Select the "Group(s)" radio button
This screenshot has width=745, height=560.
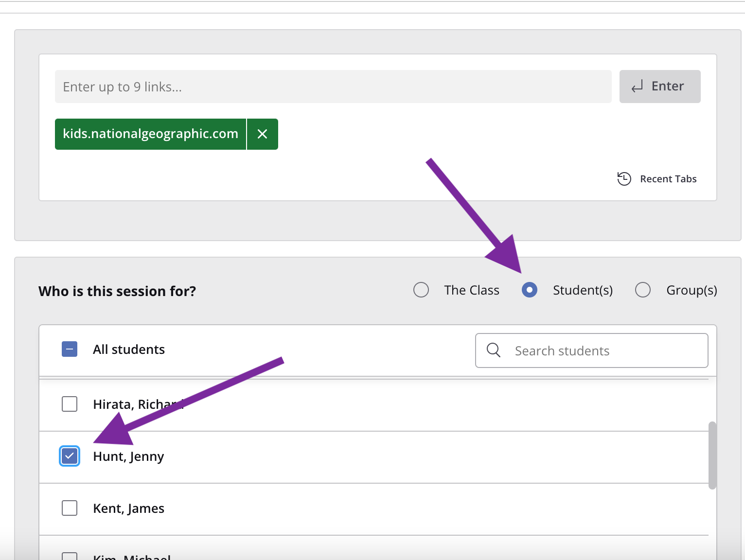643,289
